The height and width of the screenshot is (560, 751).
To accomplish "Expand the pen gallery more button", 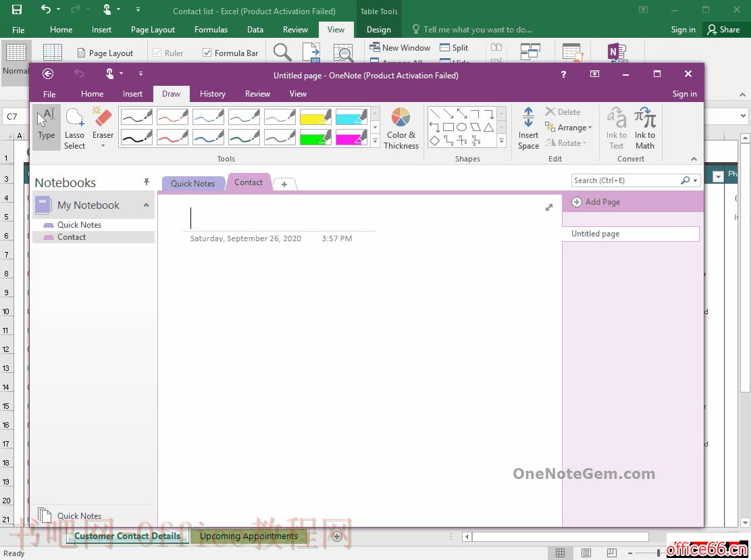I will coord(375,141).
